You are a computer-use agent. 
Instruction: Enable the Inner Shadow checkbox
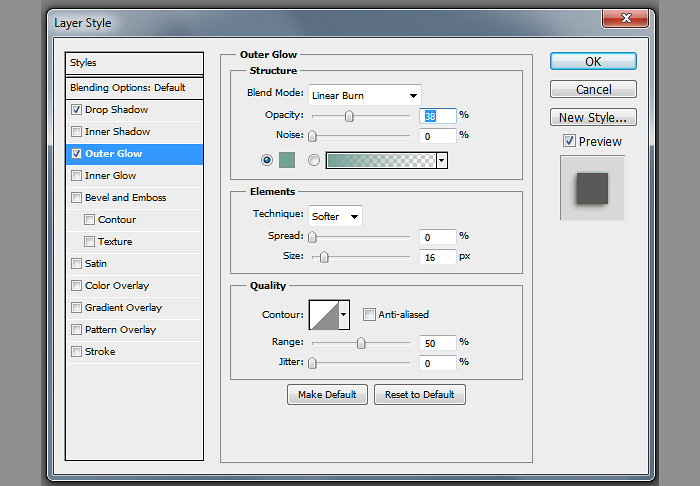pyautogui.click(x=76, y=132)
